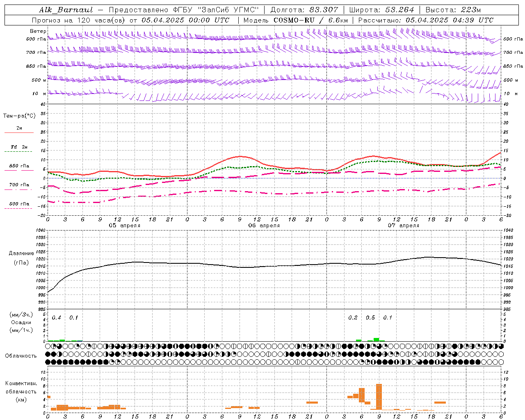
Task: Click the tallest green precipitation bar
Action: click(x=376, y=340)
